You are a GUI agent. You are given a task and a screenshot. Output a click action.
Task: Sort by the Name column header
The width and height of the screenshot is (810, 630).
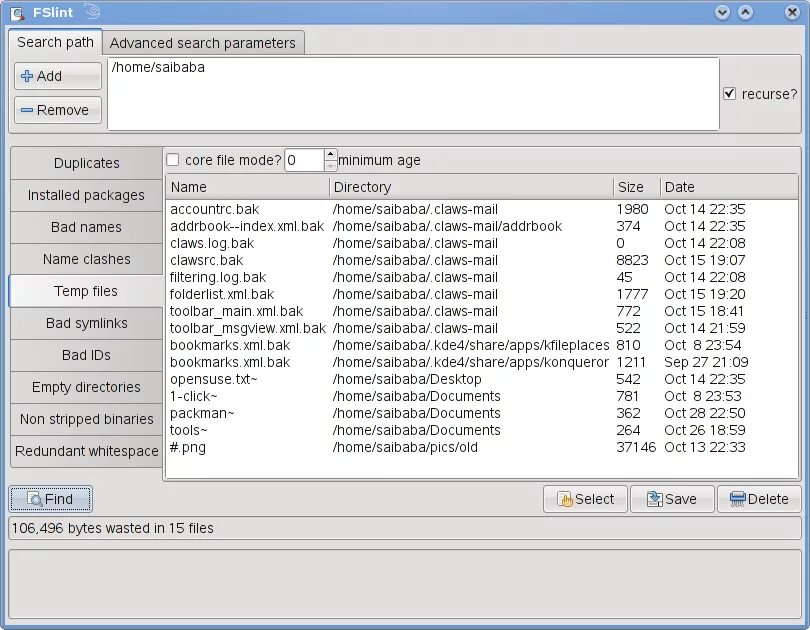(x=247, y=187)
